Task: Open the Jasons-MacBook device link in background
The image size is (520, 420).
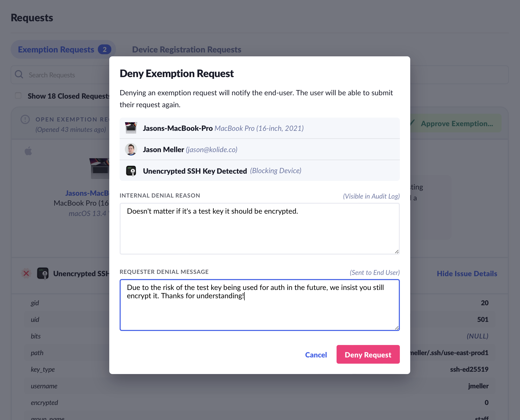Action: pyautogui.click(x=87, y=193)
